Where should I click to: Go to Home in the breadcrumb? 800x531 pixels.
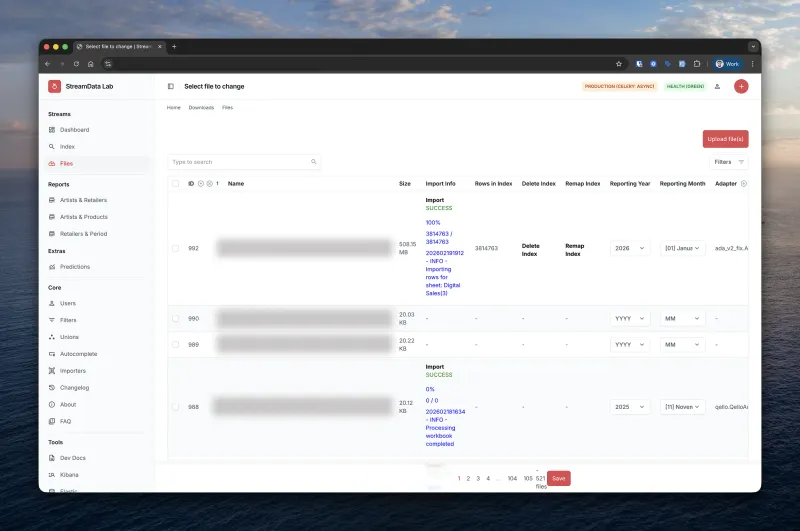[x=173, y=108]
